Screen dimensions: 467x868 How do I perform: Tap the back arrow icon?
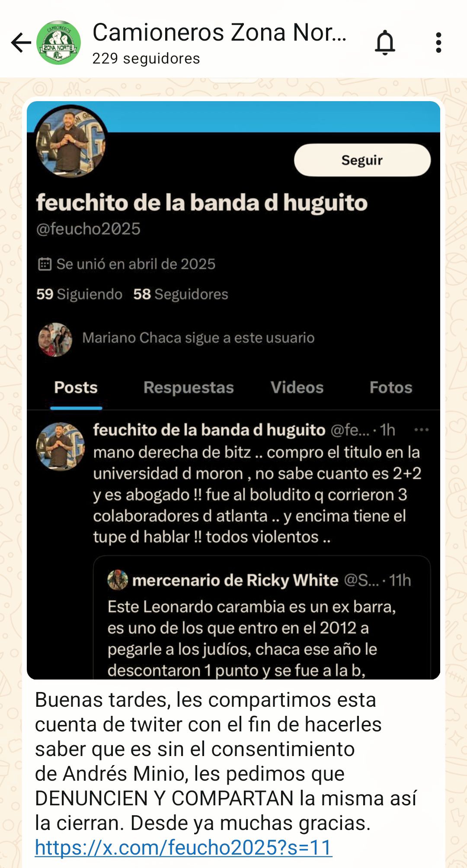(21, 42)
